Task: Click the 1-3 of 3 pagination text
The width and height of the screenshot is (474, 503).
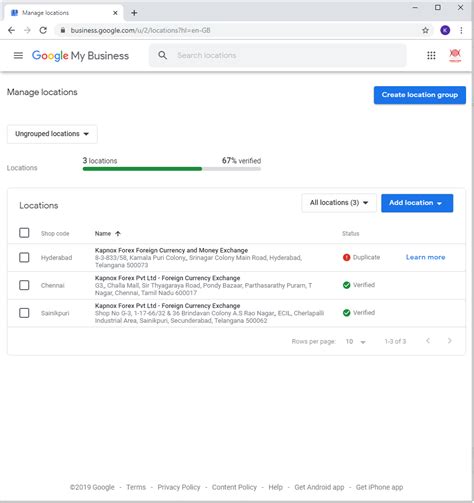Action: pos(395,341)
